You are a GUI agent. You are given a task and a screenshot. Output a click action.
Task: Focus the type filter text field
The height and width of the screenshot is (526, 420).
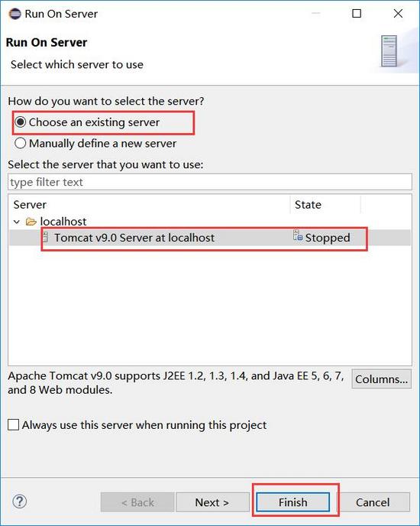pos(210,182)
